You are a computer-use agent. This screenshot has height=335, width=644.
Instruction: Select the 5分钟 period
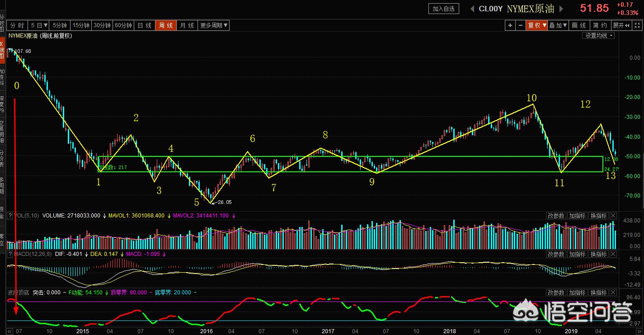(60, 26)
